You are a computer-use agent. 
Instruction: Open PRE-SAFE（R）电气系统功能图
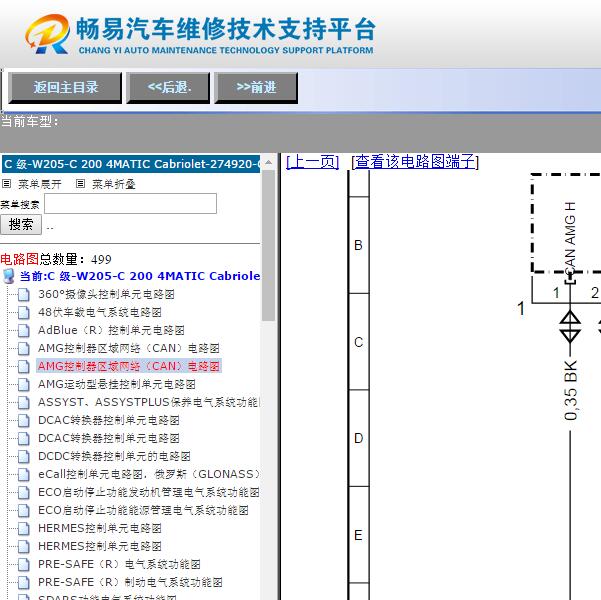coord(119,564)
